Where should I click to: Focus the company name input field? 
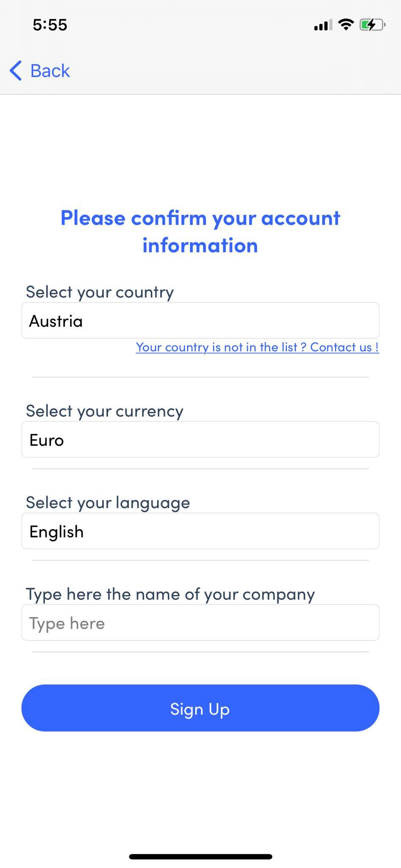click(200, 623)
